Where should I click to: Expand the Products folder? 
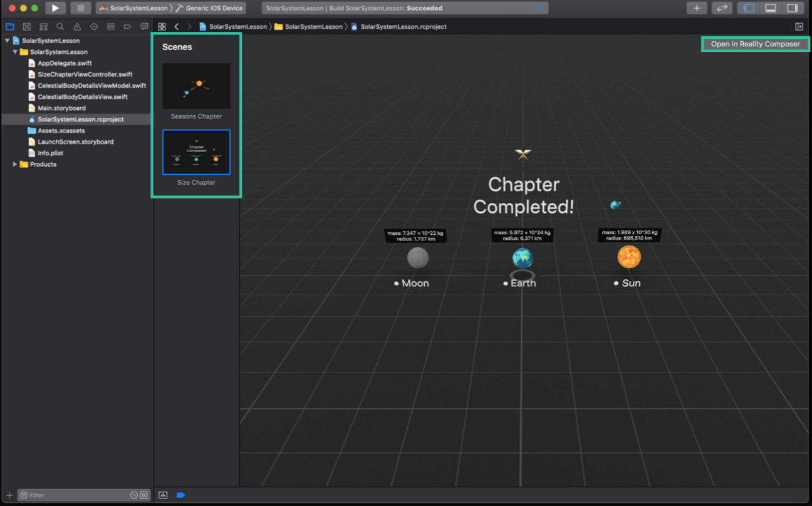pos(15,165)
